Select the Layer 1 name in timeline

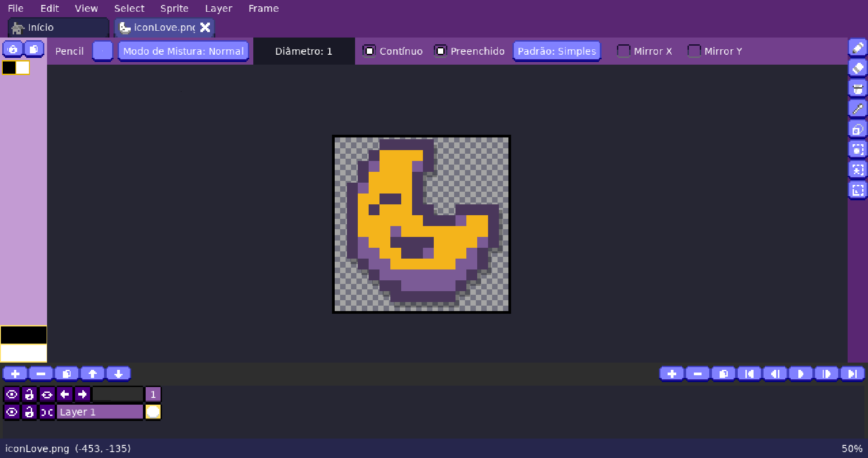click(100, 412)
